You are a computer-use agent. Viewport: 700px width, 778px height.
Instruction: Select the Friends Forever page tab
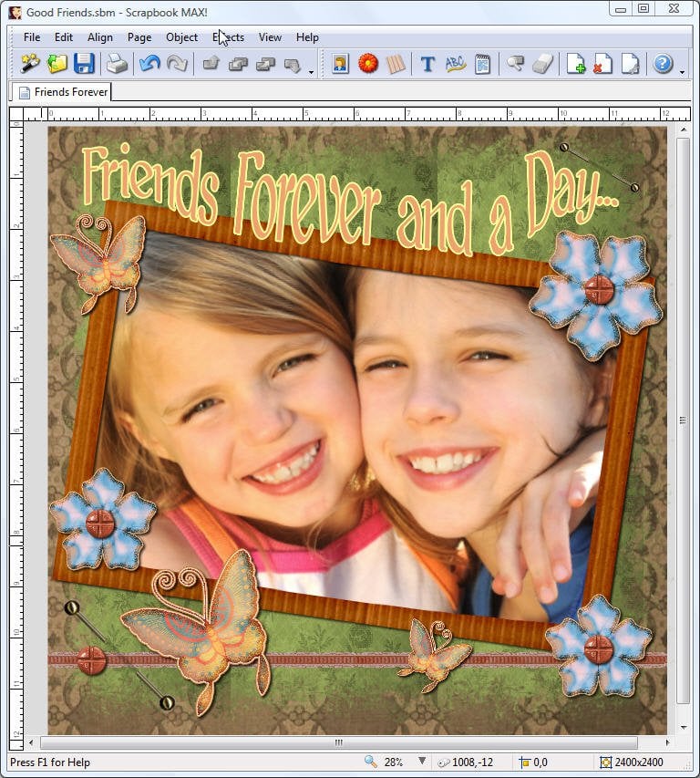62,92
